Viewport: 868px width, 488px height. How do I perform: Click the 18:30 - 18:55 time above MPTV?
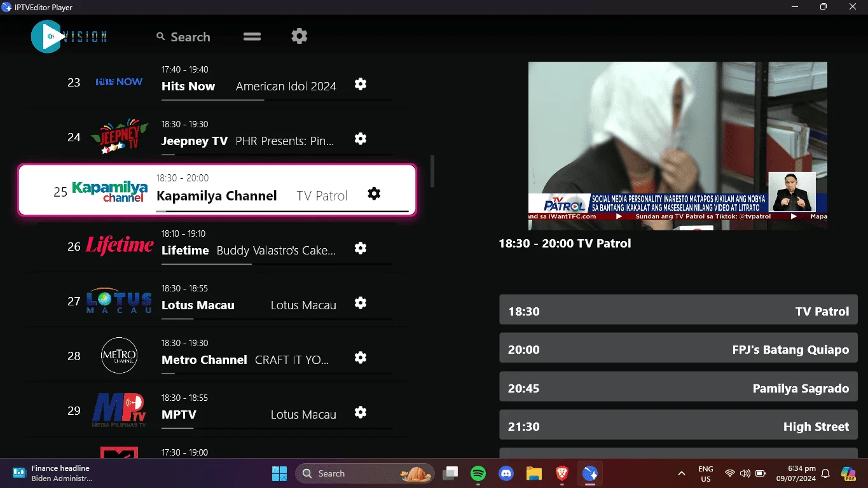point(185,398)
